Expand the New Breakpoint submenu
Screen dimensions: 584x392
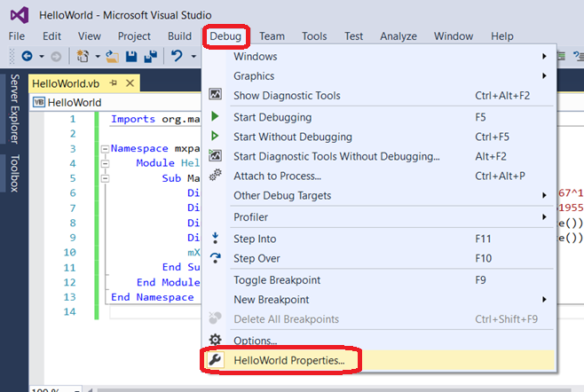click(x=544, y=299)
